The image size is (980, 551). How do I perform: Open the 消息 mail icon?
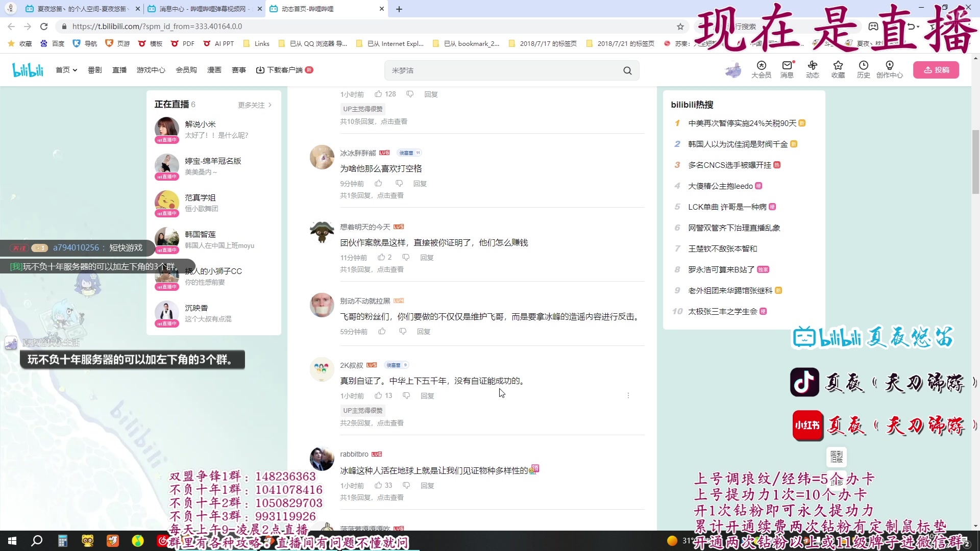787,69
